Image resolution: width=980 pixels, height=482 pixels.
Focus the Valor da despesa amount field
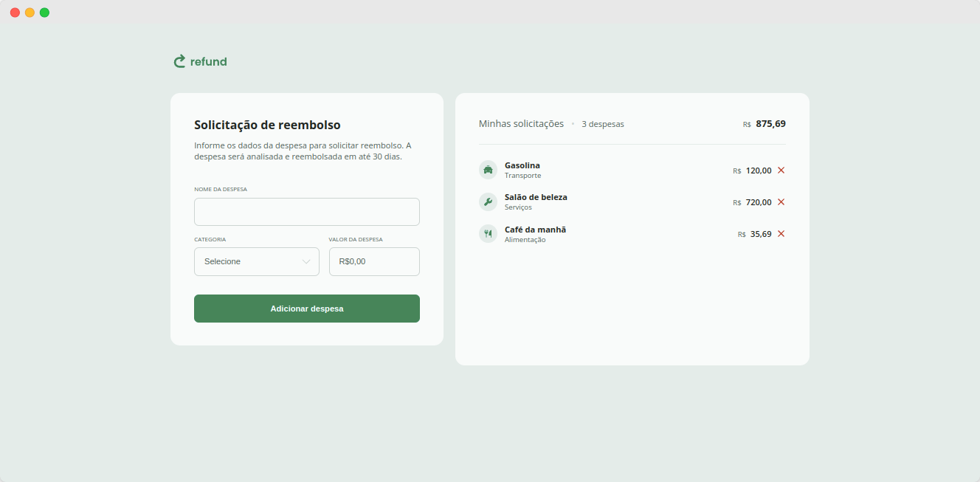tap(374, 261)
